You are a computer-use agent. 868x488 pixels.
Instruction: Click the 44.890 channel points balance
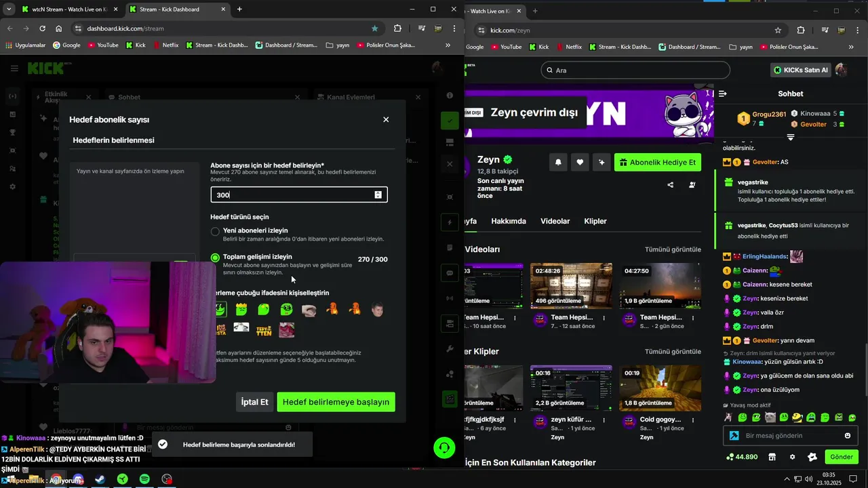click(741, 457)
